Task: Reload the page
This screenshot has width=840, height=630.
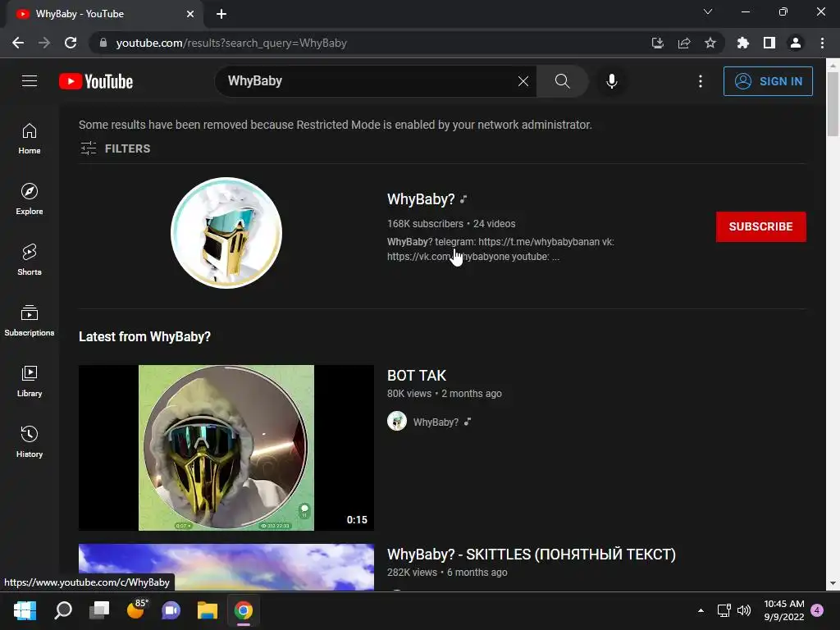Action: (71, 43)
